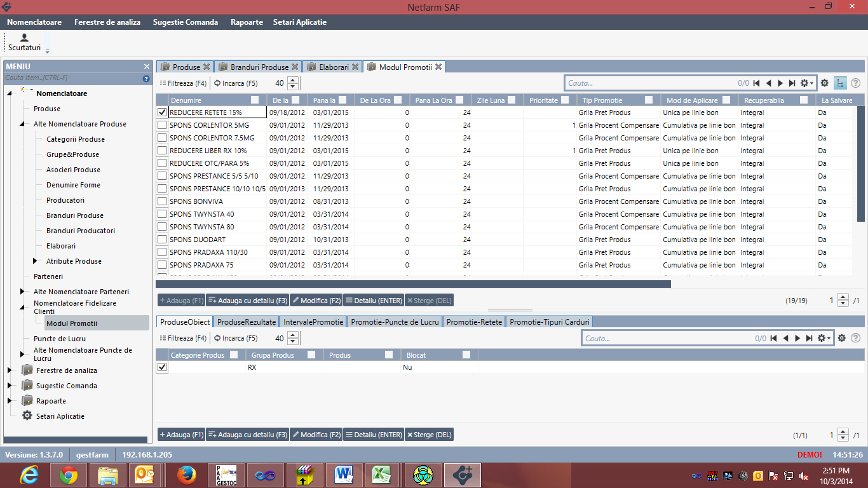The height and width of the screenshot is (488, 868).
Task: Expand Atribute Produse in the menu tree
Action: click(35, 261)
